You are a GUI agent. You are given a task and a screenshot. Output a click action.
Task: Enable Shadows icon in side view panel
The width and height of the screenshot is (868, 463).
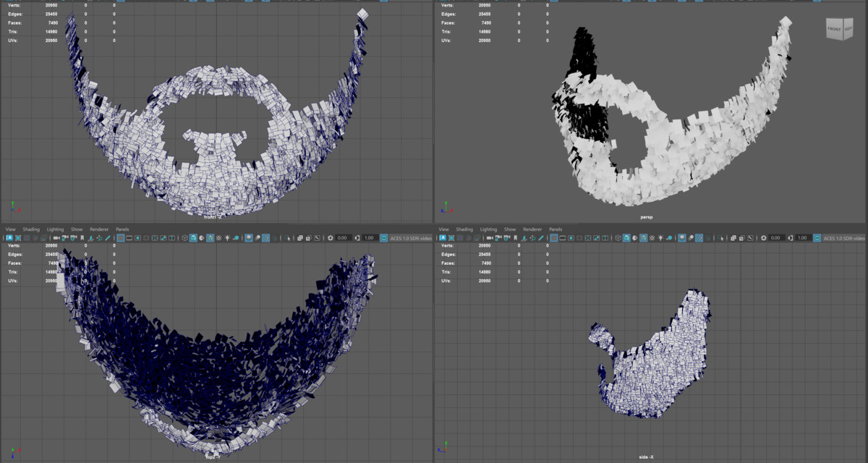pyautogui.click(x=670, y=238)
